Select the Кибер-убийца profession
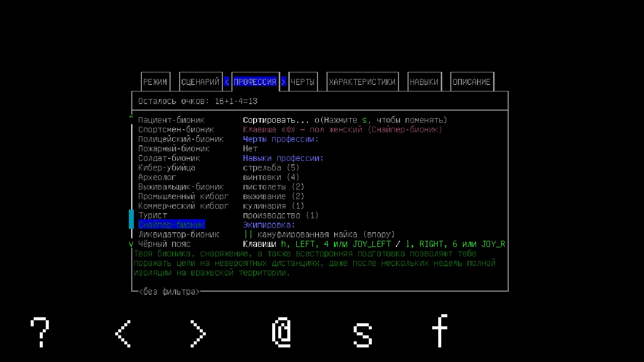 (x=167, y=168)
